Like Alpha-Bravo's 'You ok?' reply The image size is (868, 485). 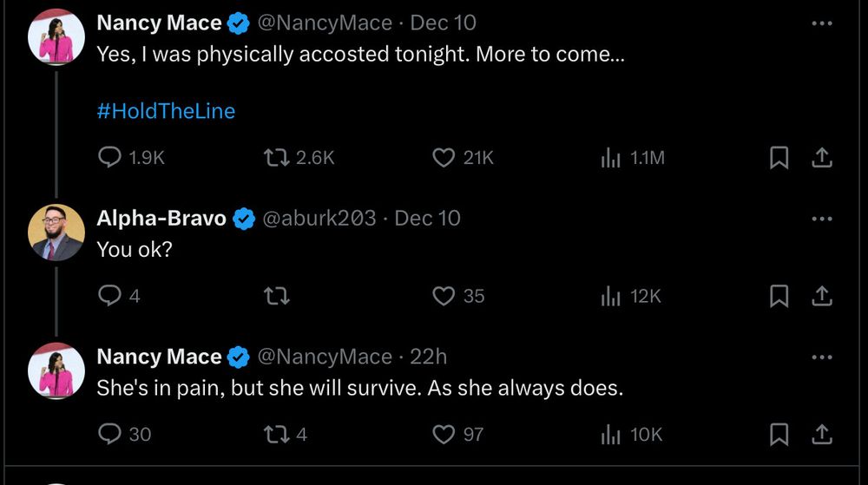click(x=444, y=296)
